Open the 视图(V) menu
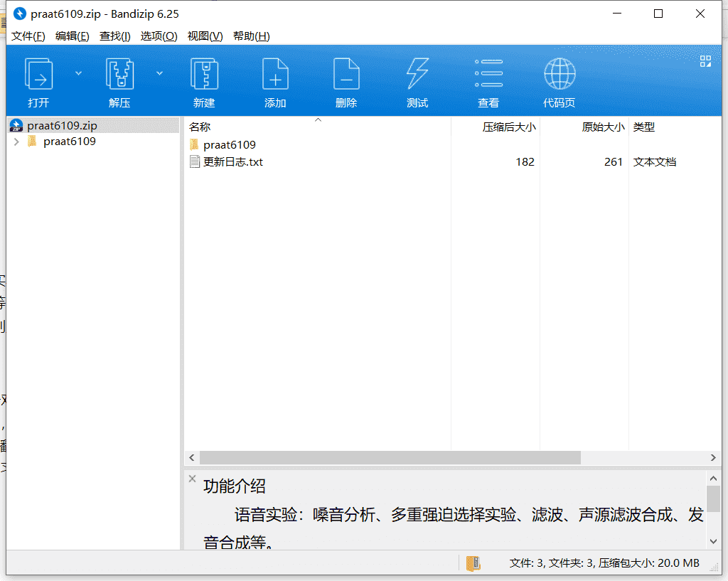 point(205,36)
